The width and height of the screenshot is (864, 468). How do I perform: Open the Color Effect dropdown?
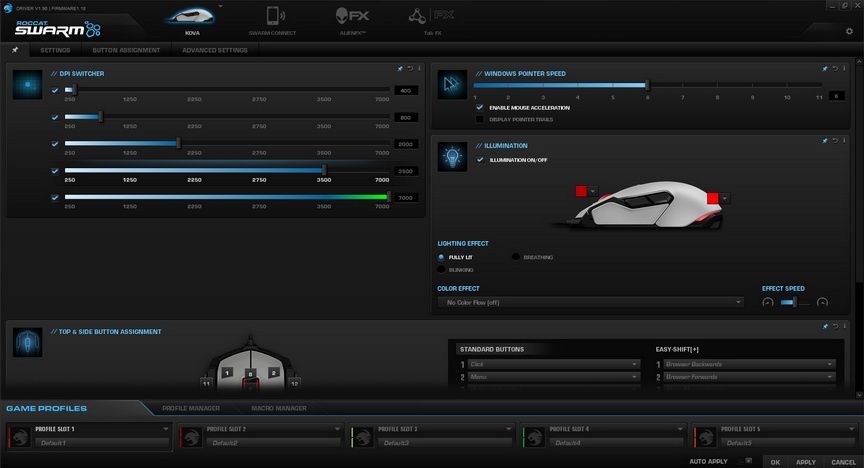click(x=591, y=302)
